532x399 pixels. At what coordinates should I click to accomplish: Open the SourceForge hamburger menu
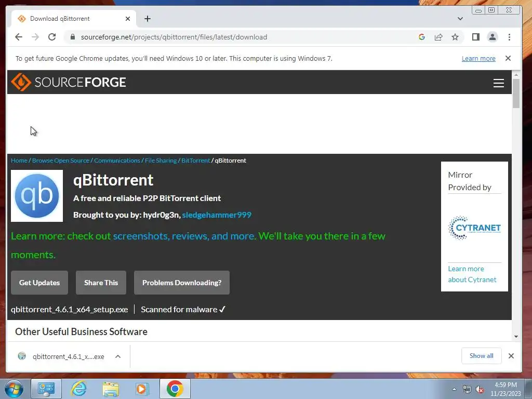click(x=498, y=83)
